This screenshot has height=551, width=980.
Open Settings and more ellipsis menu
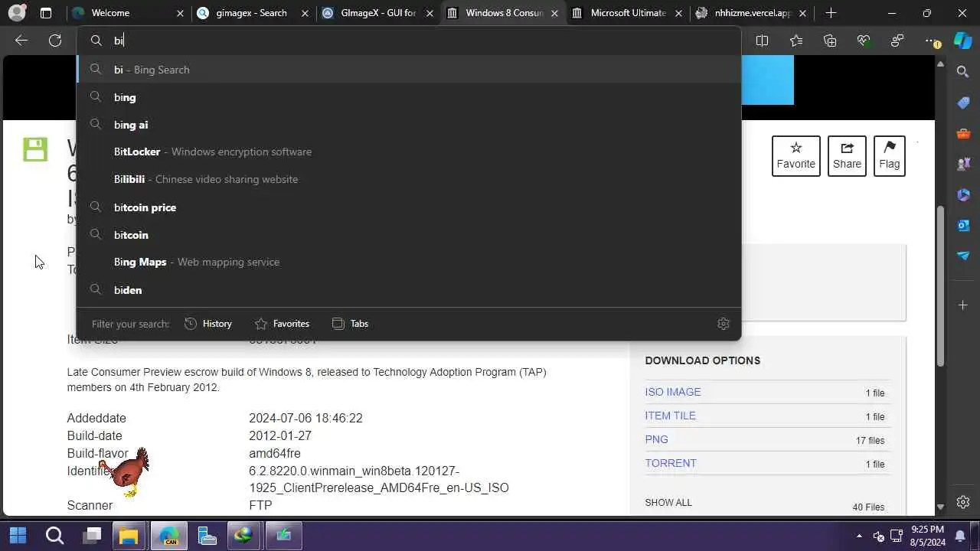click(x=931, y=41)
